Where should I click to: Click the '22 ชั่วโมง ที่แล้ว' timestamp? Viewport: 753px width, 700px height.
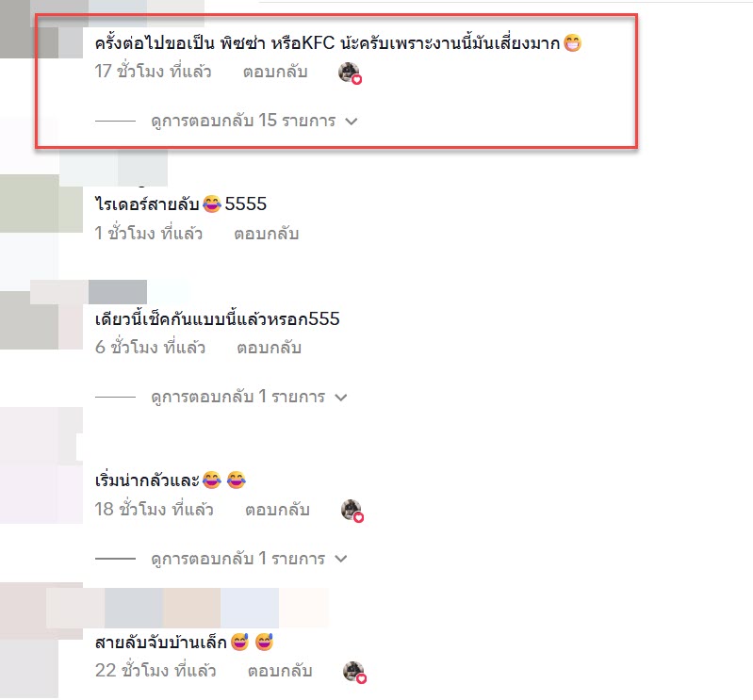point(156,670)
